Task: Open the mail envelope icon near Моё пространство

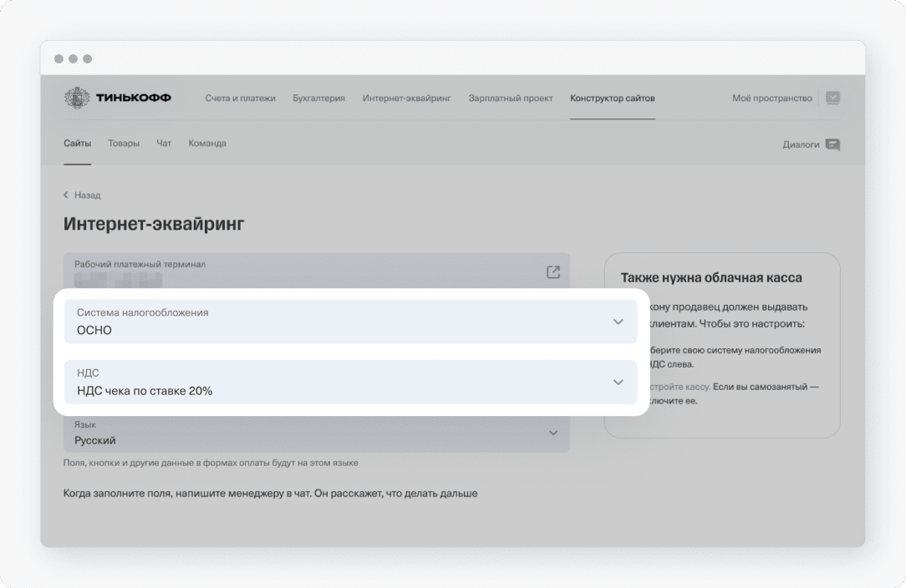Action: (x=832, y=99)
